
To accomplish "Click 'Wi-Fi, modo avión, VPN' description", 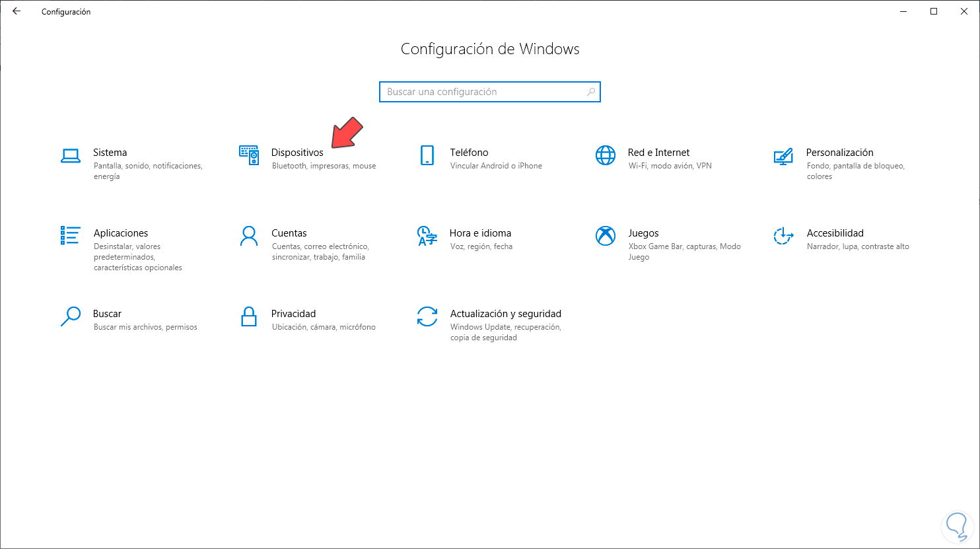I will (x=670, y=166).
